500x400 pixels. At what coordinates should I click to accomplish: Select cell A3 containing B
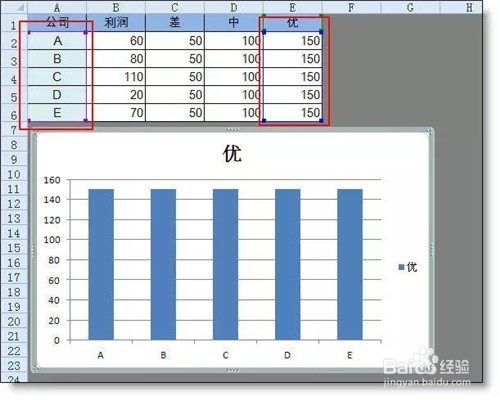point(57,59)
